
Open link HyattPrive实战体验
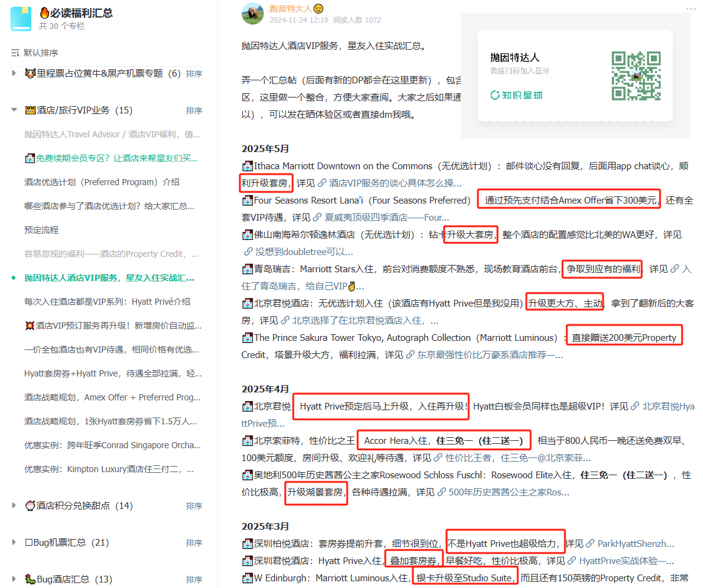tap(621, 560)
